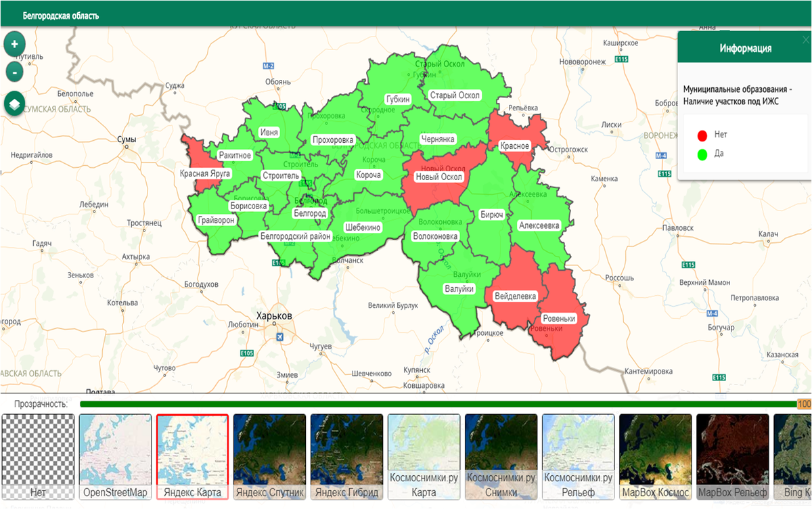Select the Борисовка district label

tap(248, 206)
